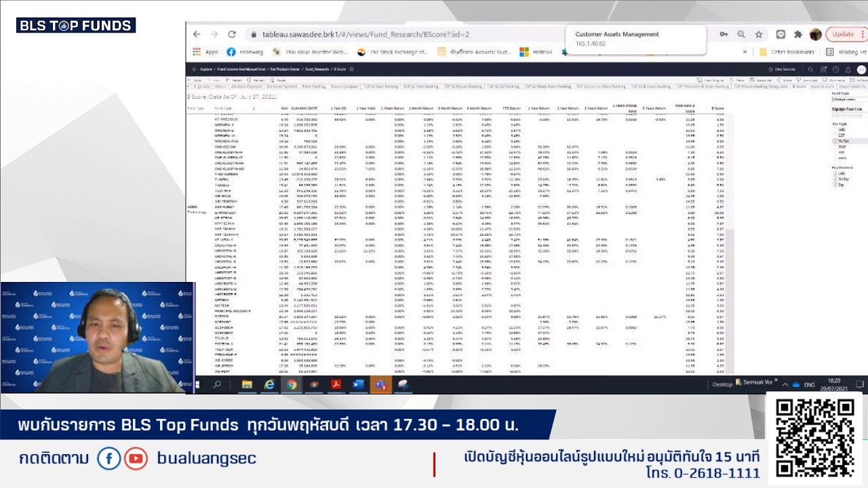This screenshot has width=868, height=488.
Task: Open Adobe Acrobat from taskbar
Action: (336, 384)
